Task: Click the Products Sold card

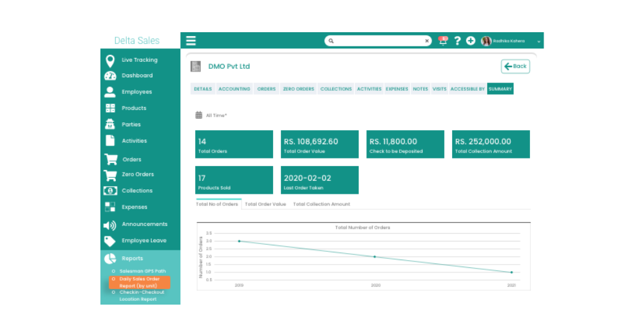Action: [x=234, y=180]
